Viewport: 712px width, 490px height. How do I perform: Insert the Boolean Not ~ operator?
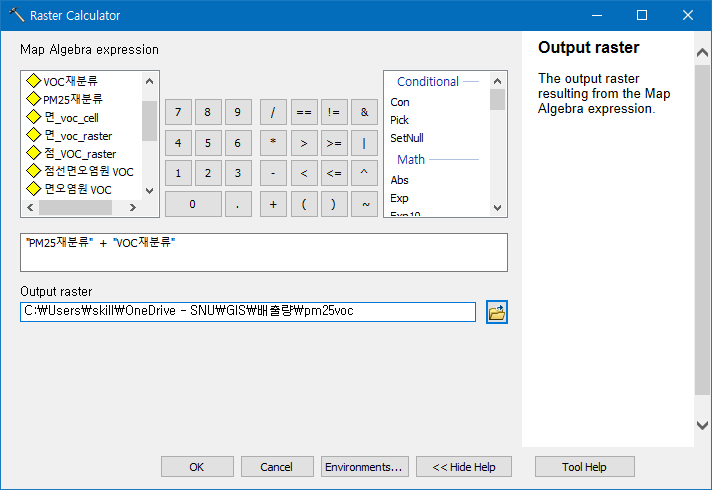(x=364, y=204)
